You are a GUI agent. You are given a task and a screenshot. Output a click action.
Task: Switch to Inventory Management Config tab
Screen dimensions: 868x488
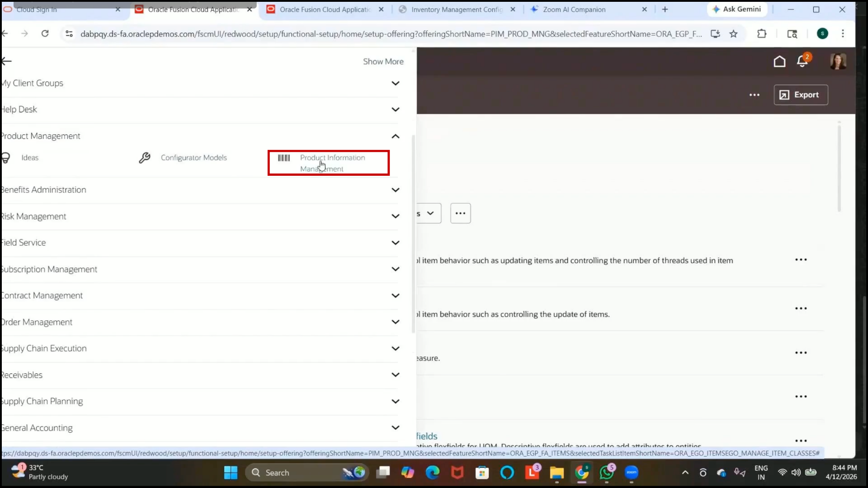coord(457,9)
